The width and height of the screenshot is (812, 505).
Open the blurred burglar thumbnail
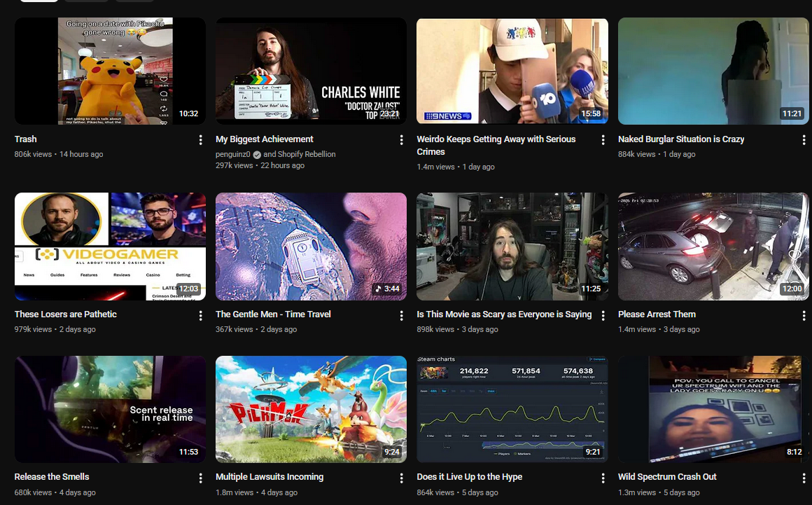pyautogui.click(x=713, y=71)
